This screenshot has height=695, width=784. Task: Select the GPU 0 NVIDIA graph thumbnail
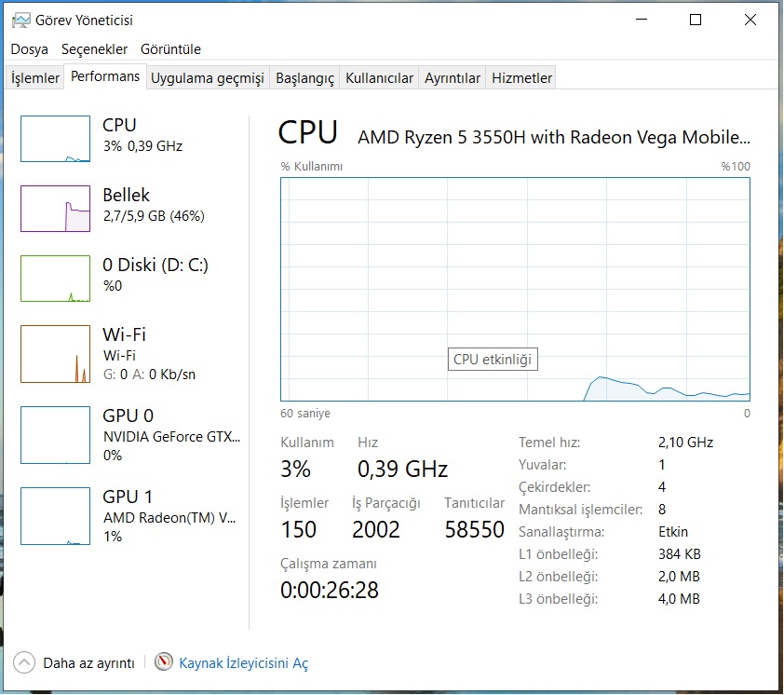click(x=55, y=434)
